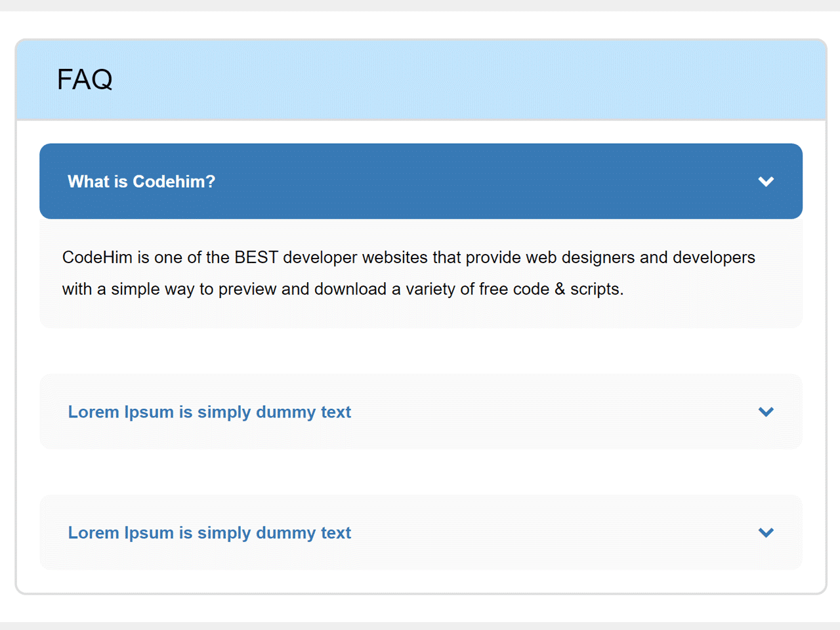Image resolution: width=840 pixels, height=630 pixels.
Task: Click the blue 'What is Codehim?' header bar
Action: tap(421, 181)
